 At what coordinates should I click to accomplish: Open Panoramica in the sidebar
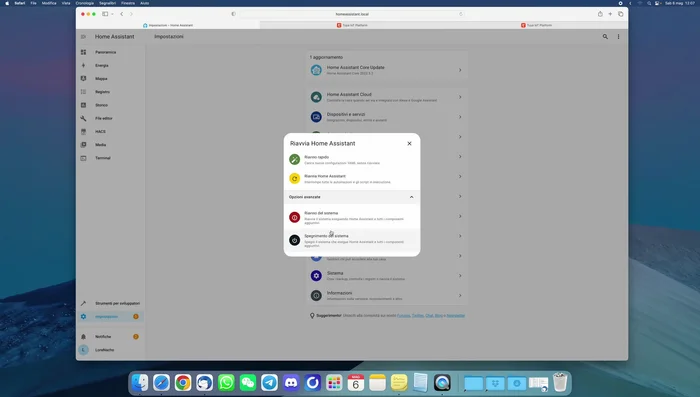[x=111, y=52]
